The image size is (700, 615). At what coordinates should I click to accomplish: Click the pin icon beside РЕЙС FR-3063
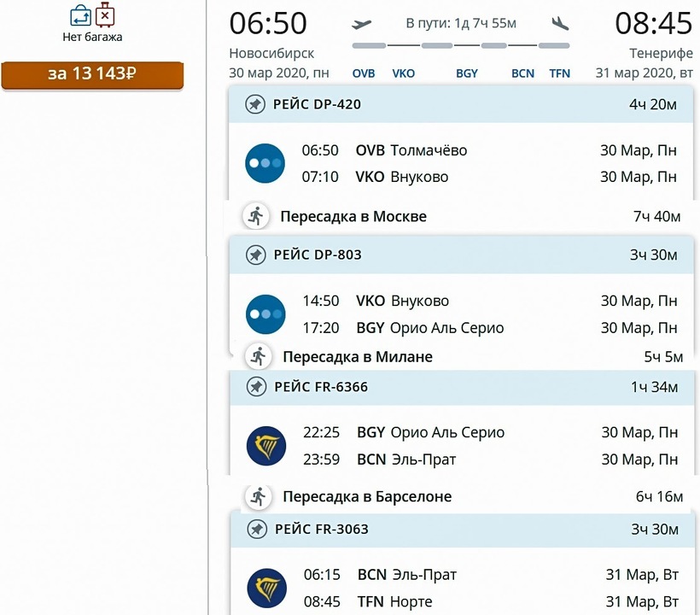pos(255,530)
